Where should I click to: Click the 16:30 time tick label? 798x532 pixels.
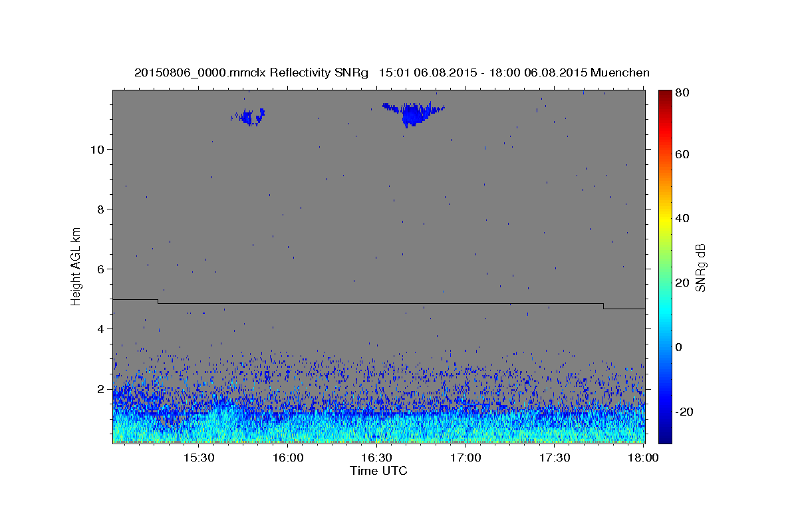(376, 458)
